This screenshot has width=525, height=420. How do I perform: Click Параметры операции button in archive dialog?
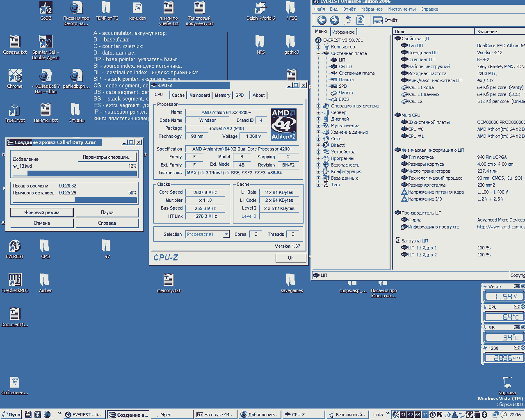pyautogui.click(x=107, y=157)
